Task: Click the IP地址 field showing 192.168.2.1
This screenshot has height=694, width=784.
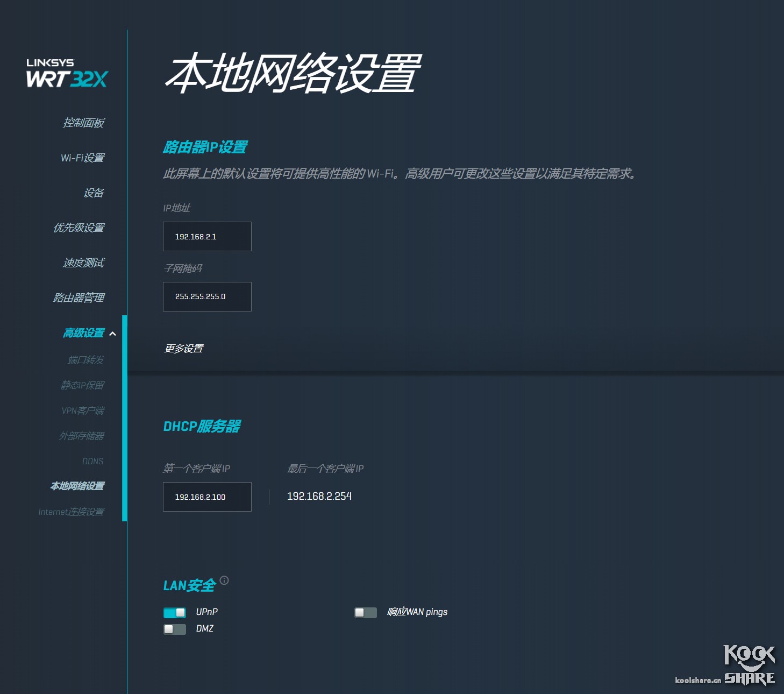Action: [x=207, y=236]
